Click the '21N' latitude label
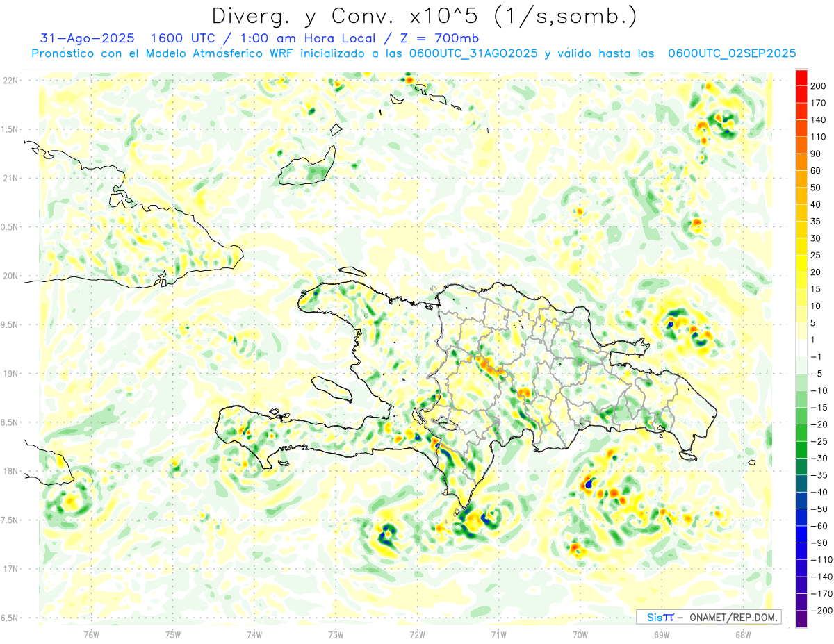834x644 pixels. click(10, 178)
